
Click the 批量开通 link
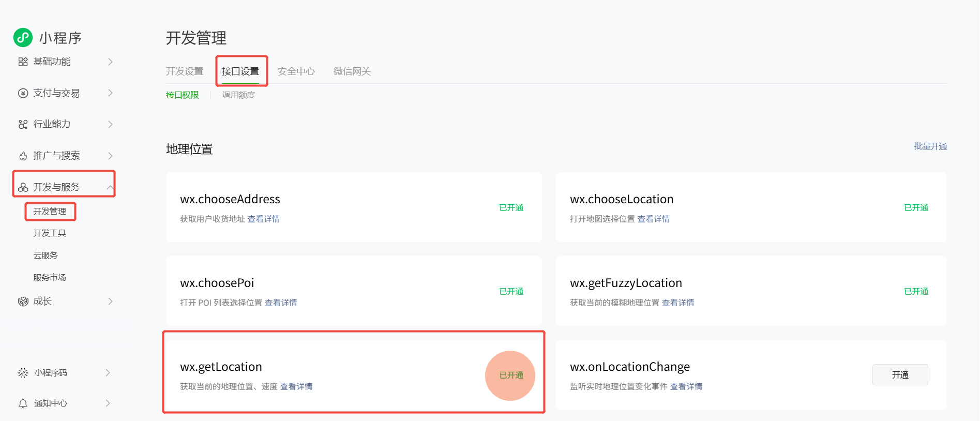pyautogui.click(x=930, y=146)
